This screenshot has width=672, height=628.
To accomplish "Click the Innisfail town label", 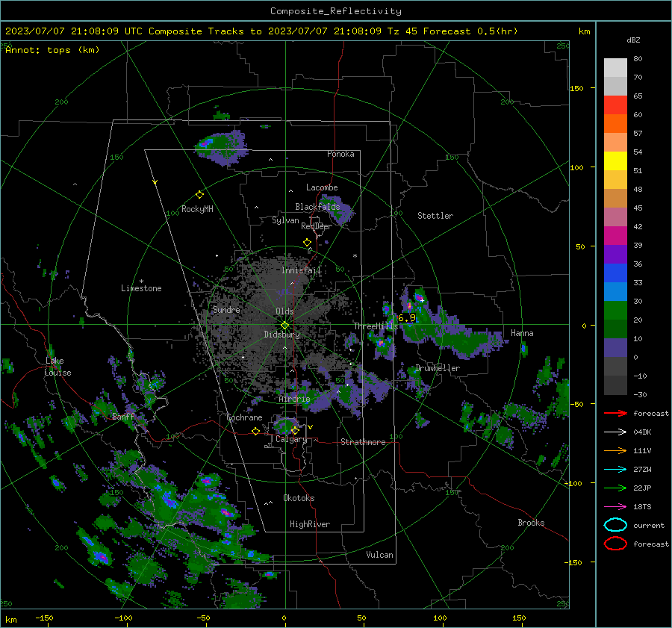I will click(301, 270).
